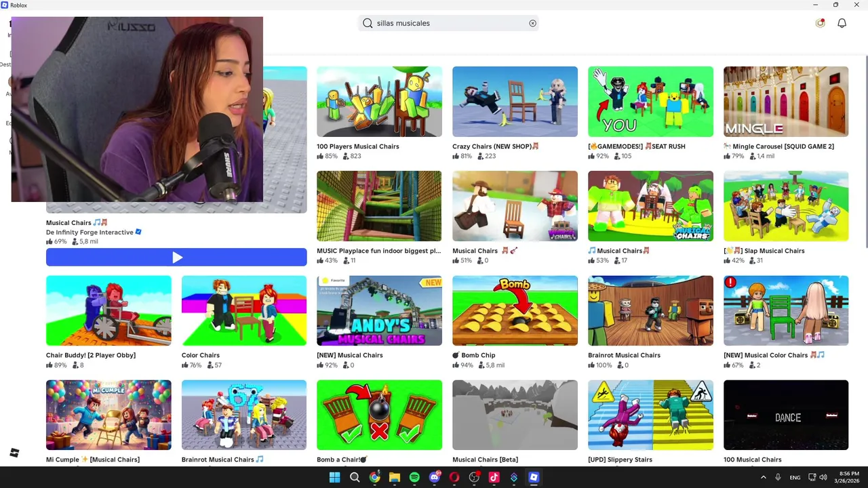This screenshot has width=868, height=488.
Task: Open Musical Chairs game with 51% rating
Action: click(x=515, y=206)
